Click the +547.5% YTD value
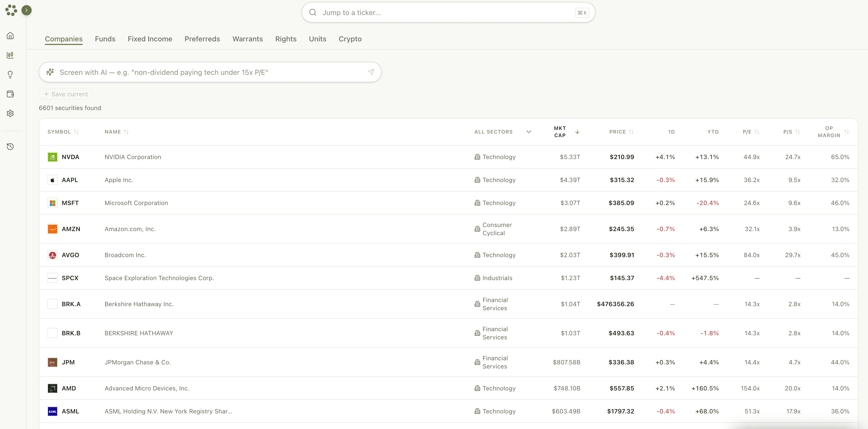868x429 pixels. (x=705, y=278)
